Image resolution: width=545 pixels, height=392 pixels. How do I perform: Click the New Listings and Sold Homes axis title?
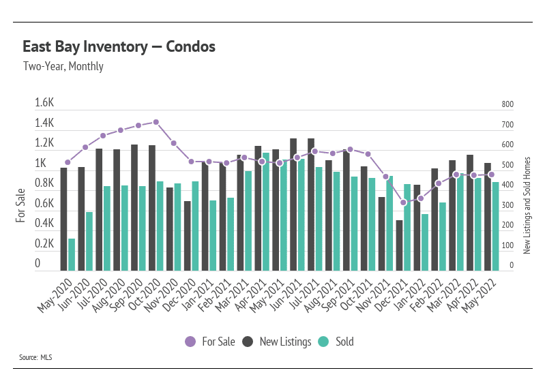pos(527,205)
